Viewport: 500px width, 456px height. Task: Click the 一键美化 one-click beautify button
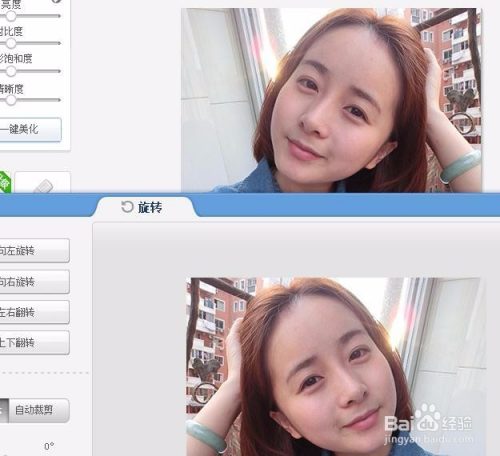tap(30, 129)
